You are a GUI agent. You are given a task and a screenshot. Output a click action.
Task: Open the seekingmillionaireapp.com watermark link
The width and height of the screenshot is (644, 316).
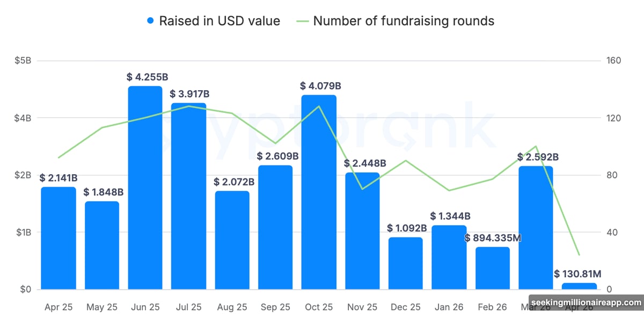585,303
